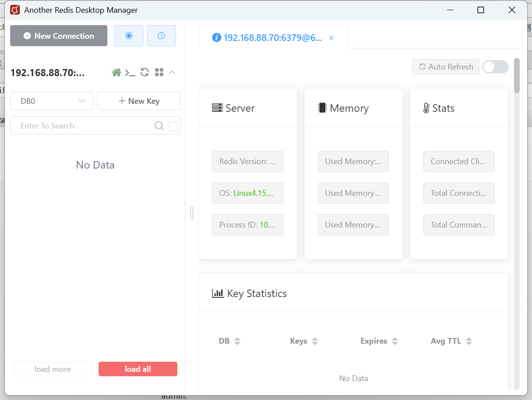Open the Settings gear icon button

coord(129,36)
